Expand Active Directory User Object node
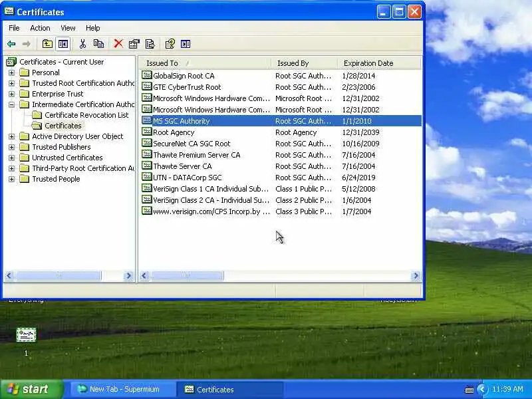Viewport: 532px width, 399px height. tap(11, 136)
